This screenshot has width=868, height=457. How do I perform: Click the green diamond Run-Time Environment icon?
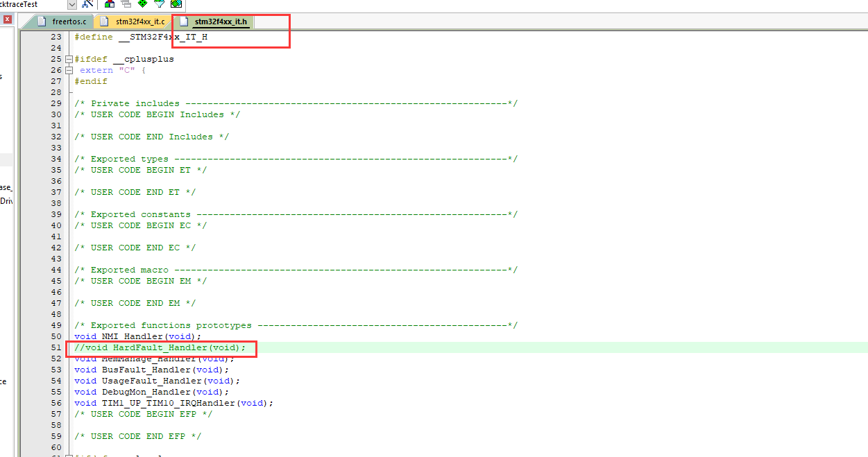[143, 4]
